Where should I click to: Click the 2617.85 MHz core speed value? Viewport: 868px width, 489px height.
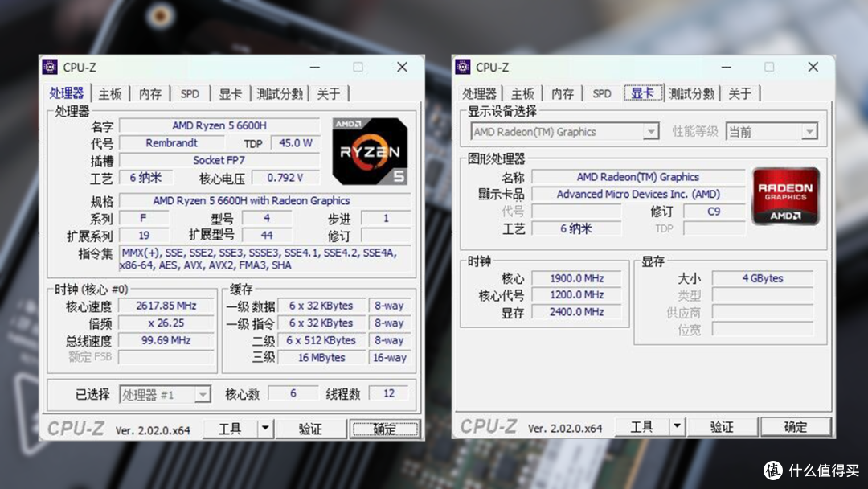click(166, 306)
